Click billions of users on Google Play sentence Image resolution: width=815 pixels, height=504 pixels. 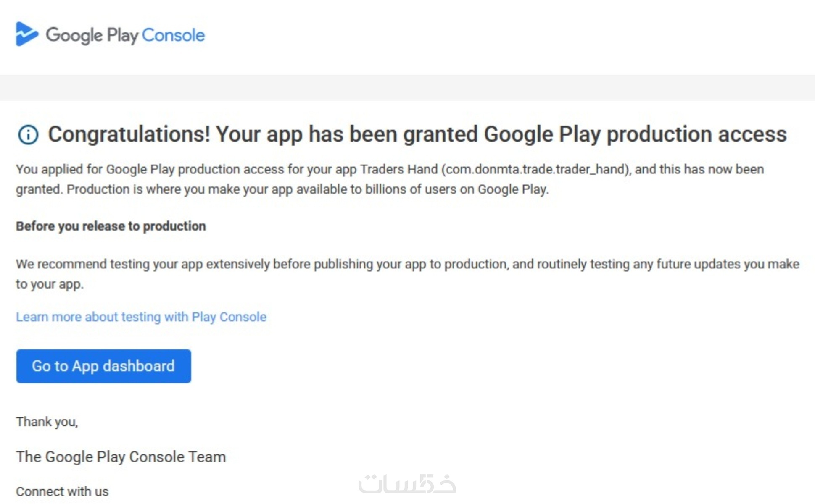pos(456,189)
